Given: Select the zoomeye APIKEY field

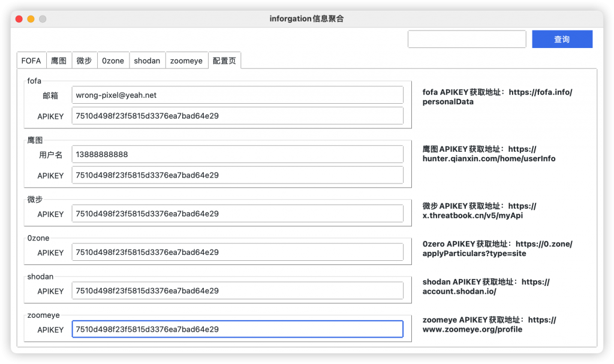Looking at the screenshot, I should pyautogui.click(x=237, y=329).
